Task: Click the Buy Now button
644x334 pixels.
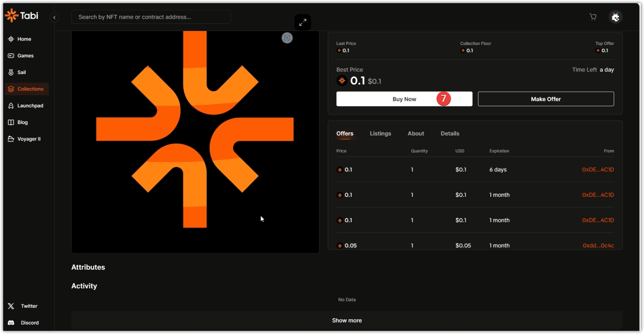Action: coord(404,99)
